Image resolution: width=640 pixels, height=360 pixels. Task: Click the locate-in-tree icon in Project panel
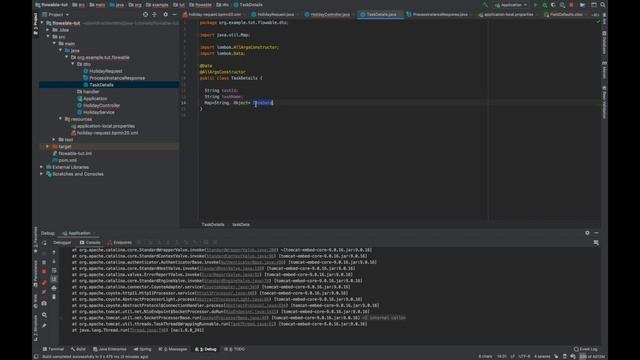(145, 14)
